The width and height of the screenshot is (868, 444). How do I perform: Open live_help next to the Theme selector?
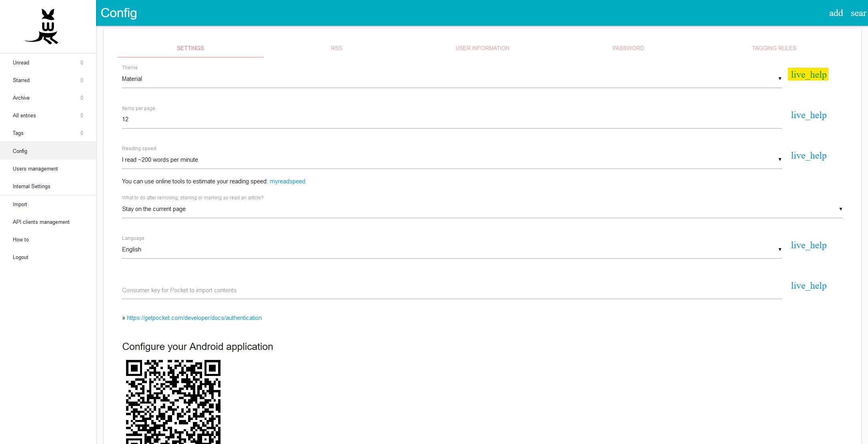pyautogui.click(x=808, y=74)
